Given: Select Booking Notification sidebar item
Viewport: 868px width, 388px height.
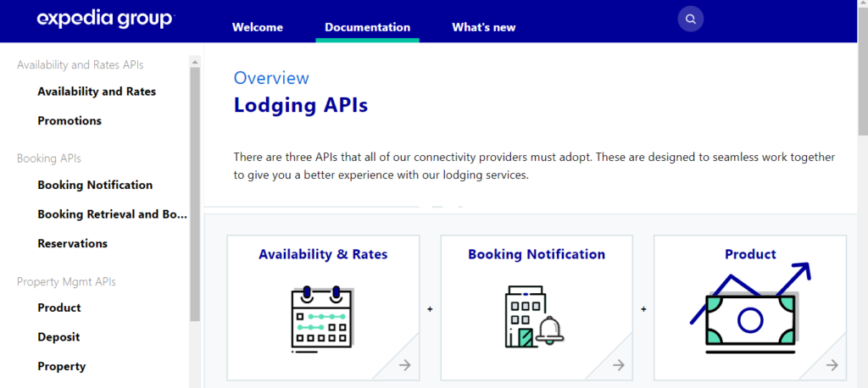Looking at the screenshot, I should [95, 185].
